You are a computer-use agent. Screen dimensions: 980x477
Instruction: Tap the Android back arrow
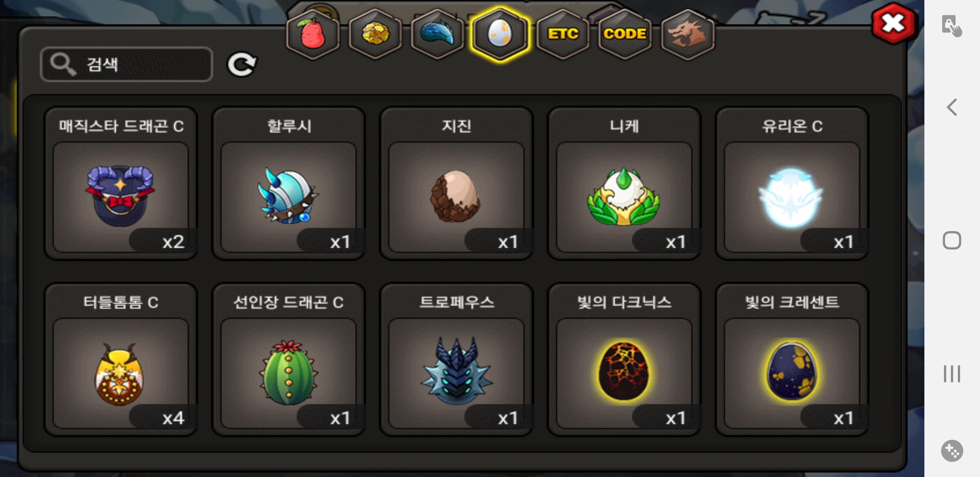(952, 107)
